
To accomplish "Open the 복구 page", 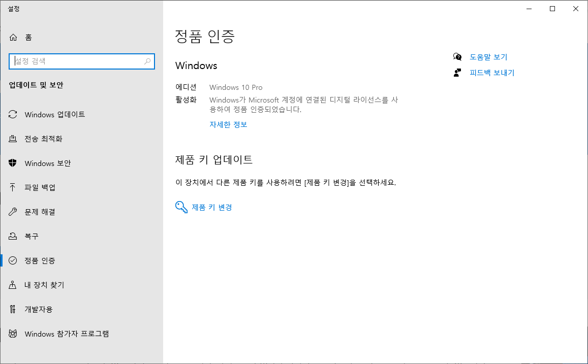I will pos(32,236).
